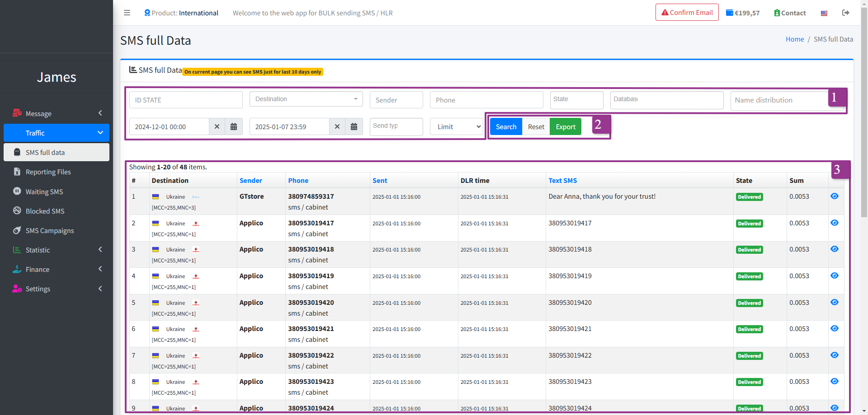View row 7 SMS via eye icon
The image size is (868, 415).
point(835,355)
